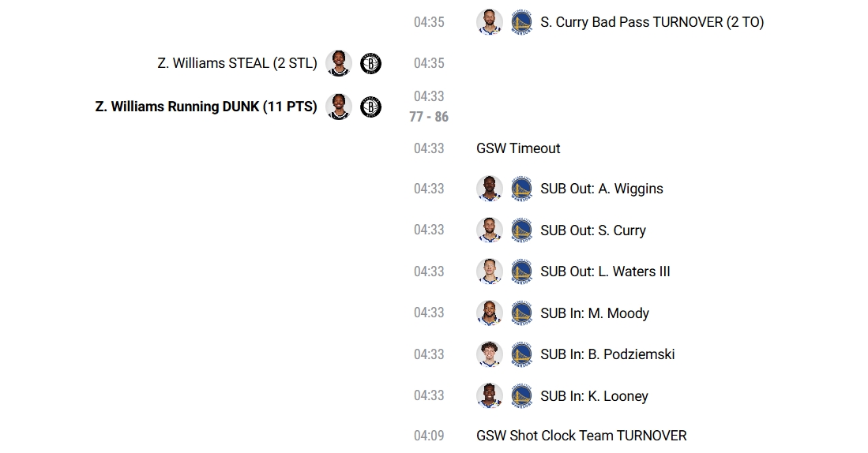
Task: Click Nets logo next to Williams Running DUNK
Action: click(370, 107)
